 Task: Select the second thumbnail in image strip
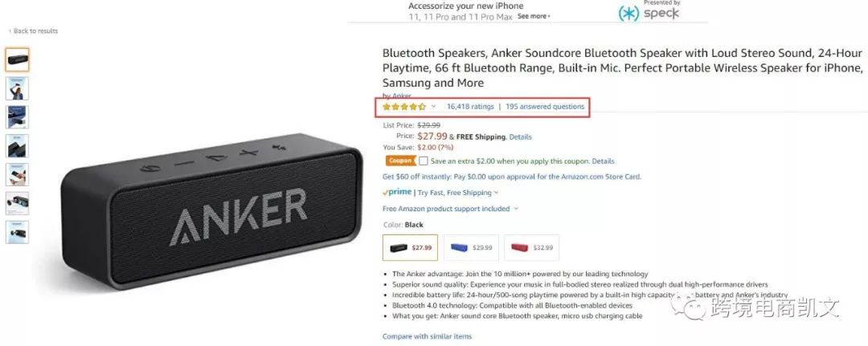pyautogui.click(x=17, y=88)
